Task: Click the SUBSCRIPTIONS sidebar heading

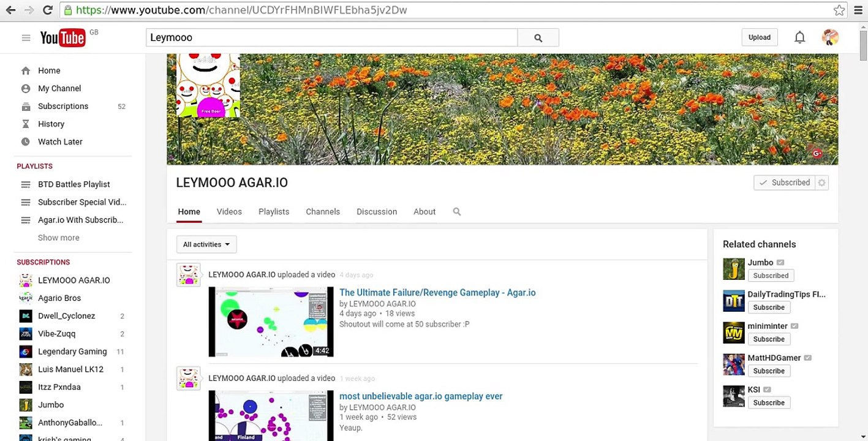Action: point(43,262)
